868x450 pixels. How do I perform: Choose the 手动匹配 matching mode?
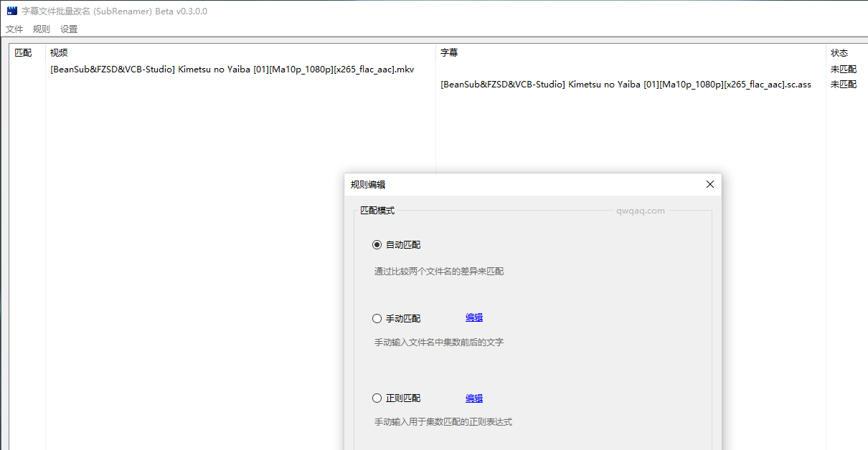[377, 319]
